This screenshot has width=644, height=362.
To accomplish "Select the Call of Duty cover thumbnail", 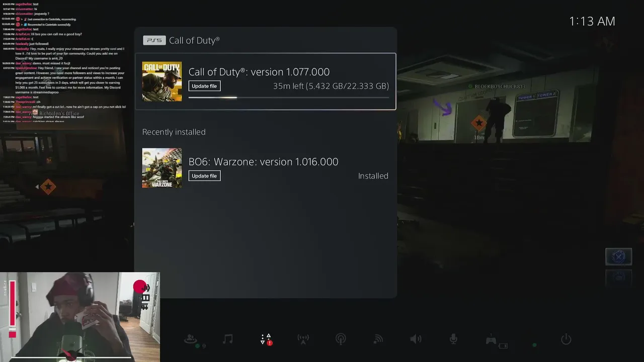I will 162,81.
